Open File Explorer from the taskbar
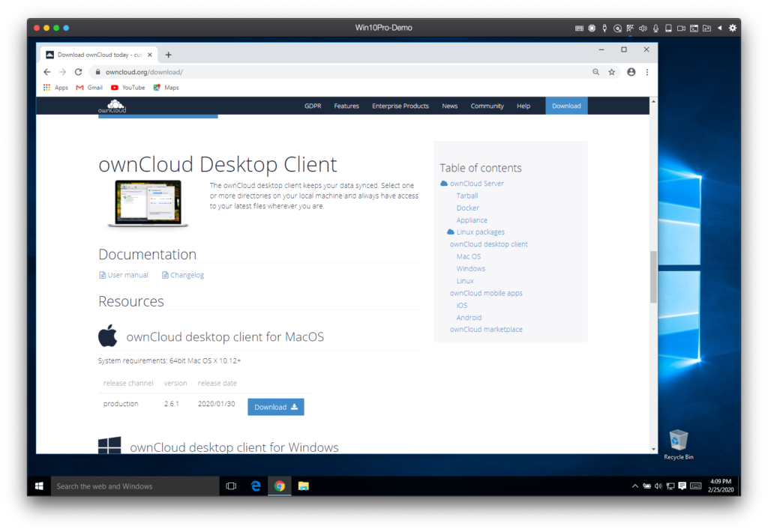 click(x=304, y=486)
